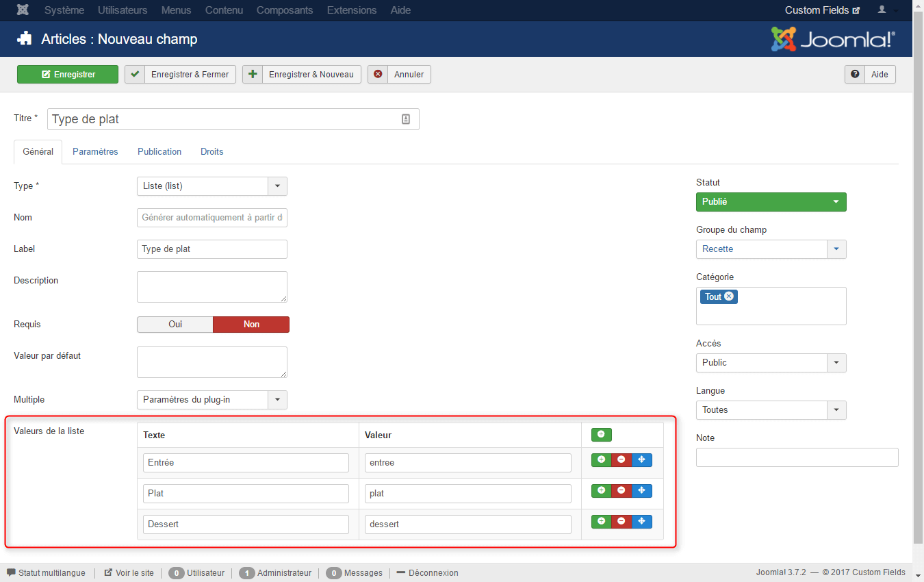Add a row after the Plat row
The width and height of the screenshot is (924, 582).
(601, 491)
